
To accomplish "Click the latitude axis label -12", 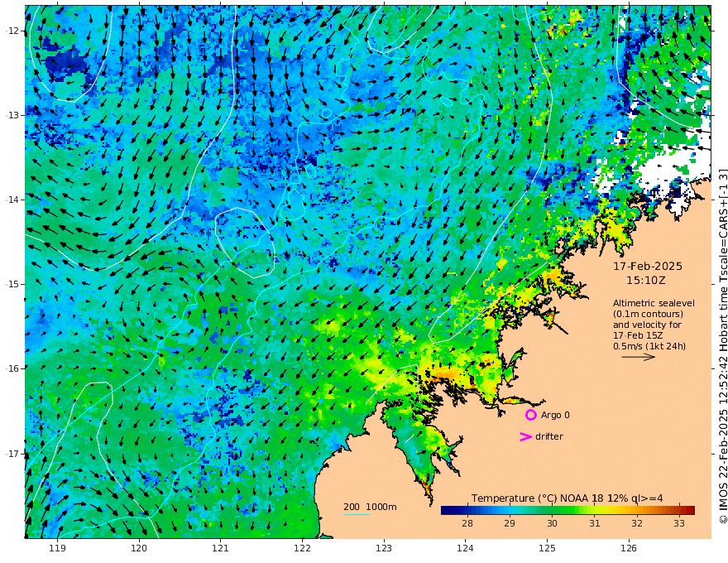I will click(x=12, y=31).
